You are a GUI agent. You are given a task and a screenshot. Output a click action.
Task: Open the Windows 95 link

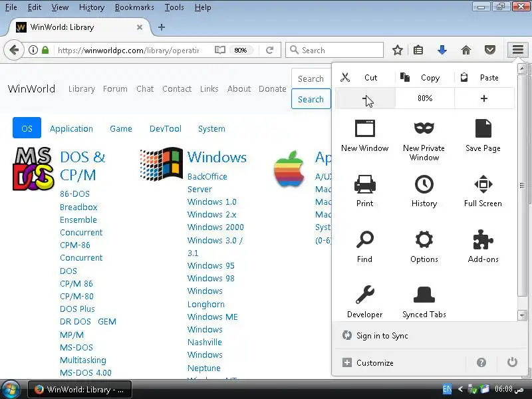tap(211, 265)
